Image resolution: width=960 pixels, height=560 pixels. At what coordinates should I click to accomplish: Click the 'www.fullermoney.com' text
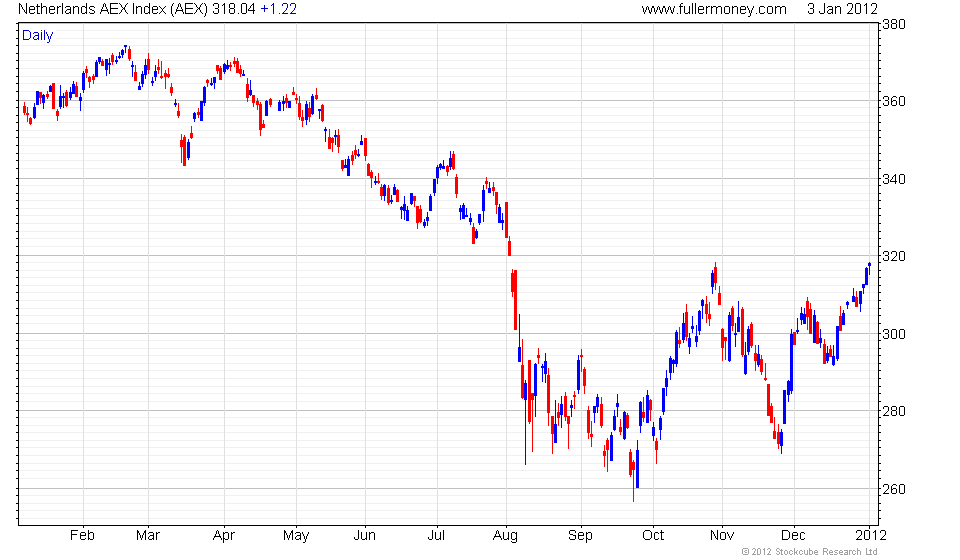[x=714, y=9]
